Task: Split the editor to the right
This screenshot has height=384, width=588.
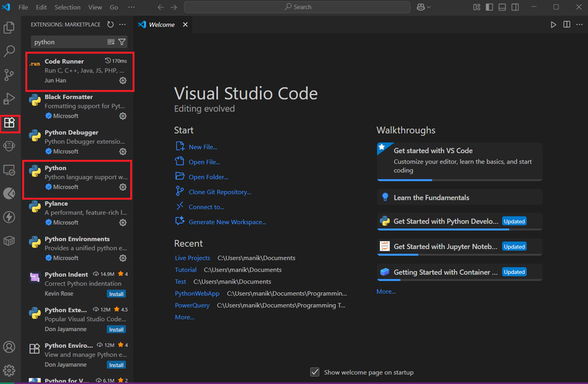Action: [567, 25]
